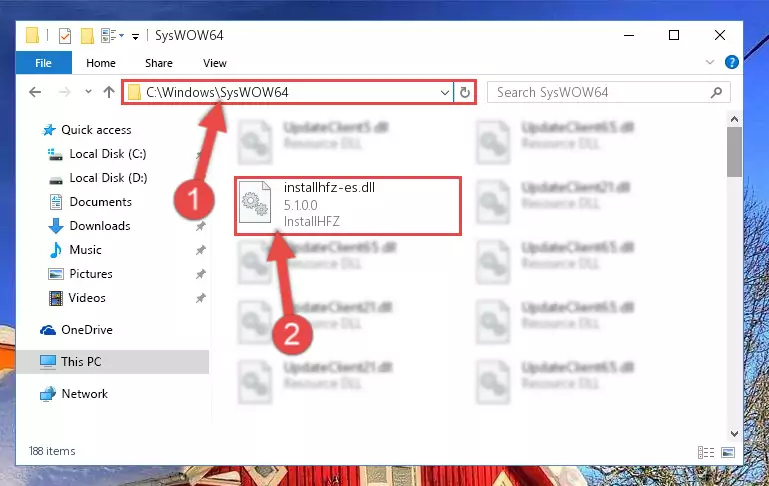The height and width of the screenshot is (486, 769).
Task: Open Customize Quick Access Toolbar dropdown
Action: pyautogui.click(x=135, y=36)
